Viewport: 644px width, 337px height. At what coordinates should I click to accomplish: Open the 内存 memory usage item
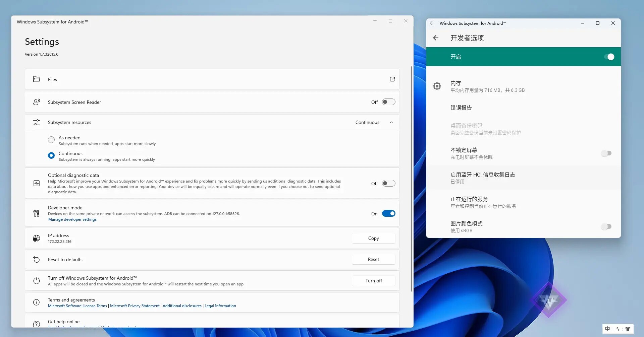tap(523, 86)
